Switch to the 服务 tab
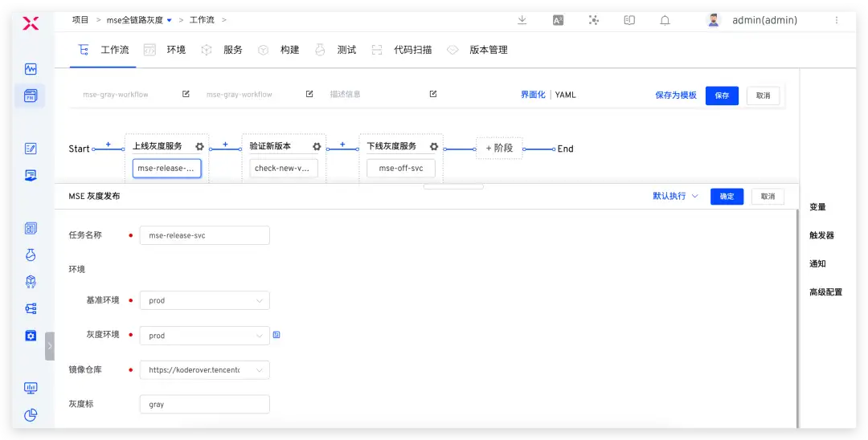 (x=222, y=50)
